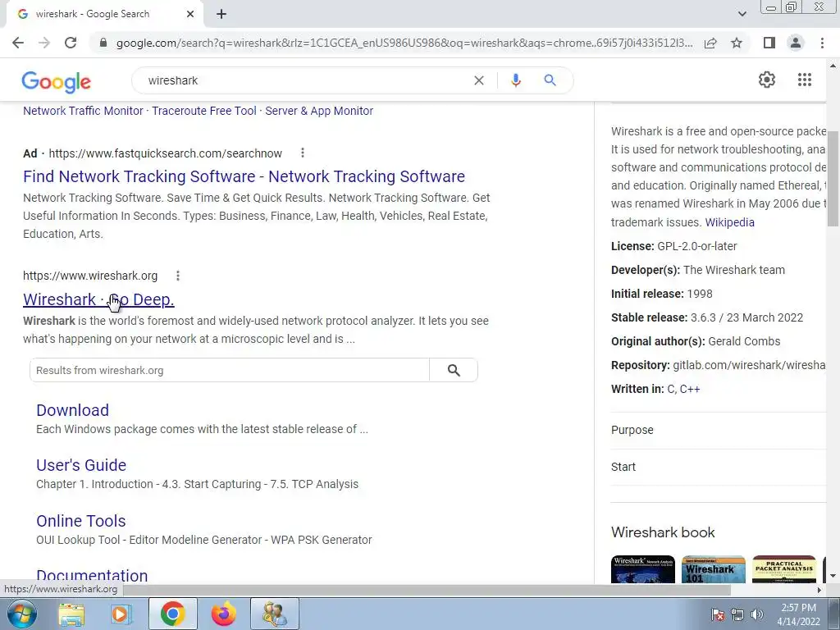Open the Download sitelink
The width and height of the screenshot is (840, 630).
coord(72,410)
